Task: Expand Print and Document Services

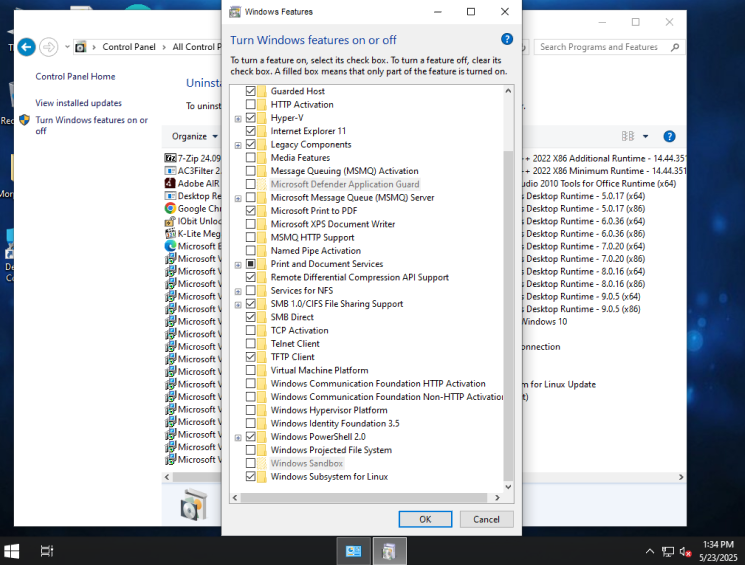Action: (238, 265)
